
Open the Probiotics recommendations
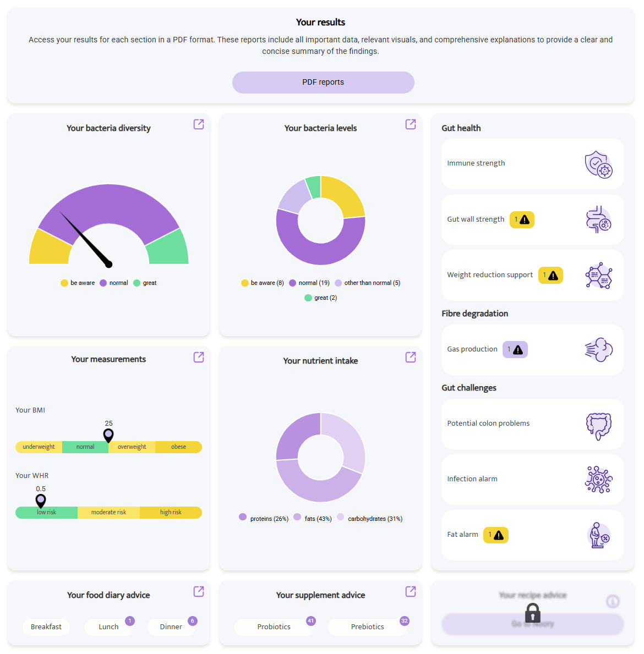tap(275, 626)
